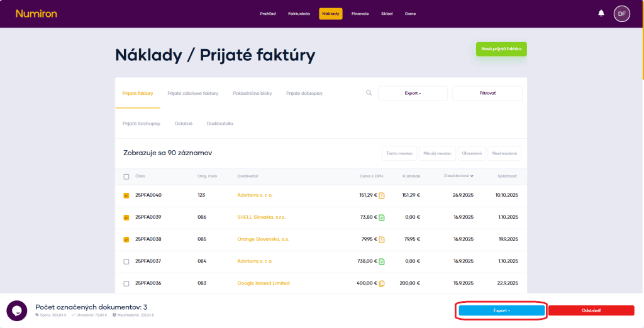The height and width of the screenshot is (328, 644).
Task: Click invoice number 25PFA0040
Action: point(148,195)
